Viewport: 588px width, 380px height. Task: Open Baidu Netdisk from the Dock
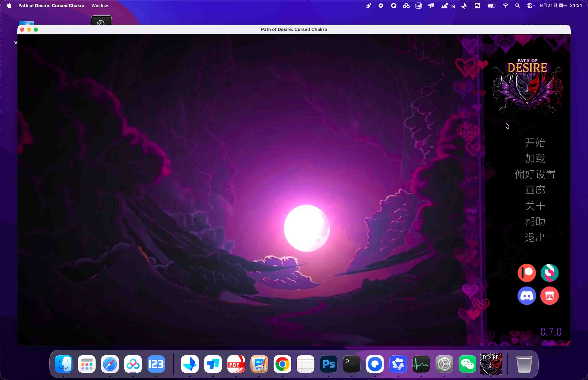133,364
